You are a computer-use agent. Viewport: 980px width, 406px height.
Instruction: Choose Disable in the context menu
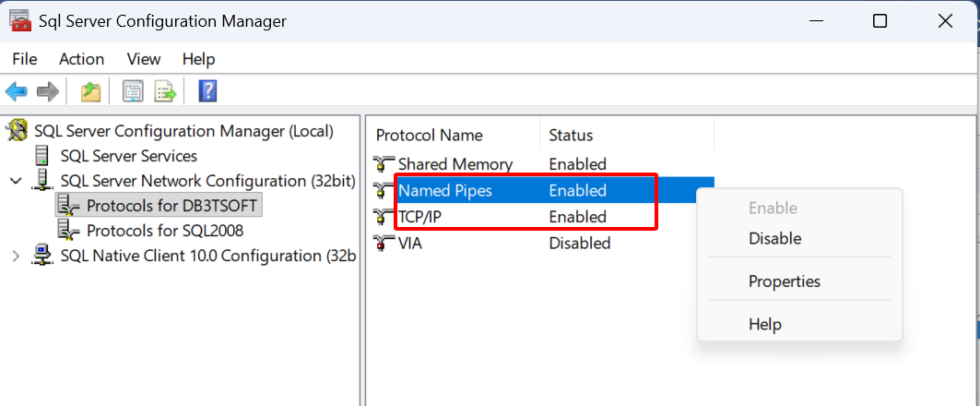pos(774,238)
